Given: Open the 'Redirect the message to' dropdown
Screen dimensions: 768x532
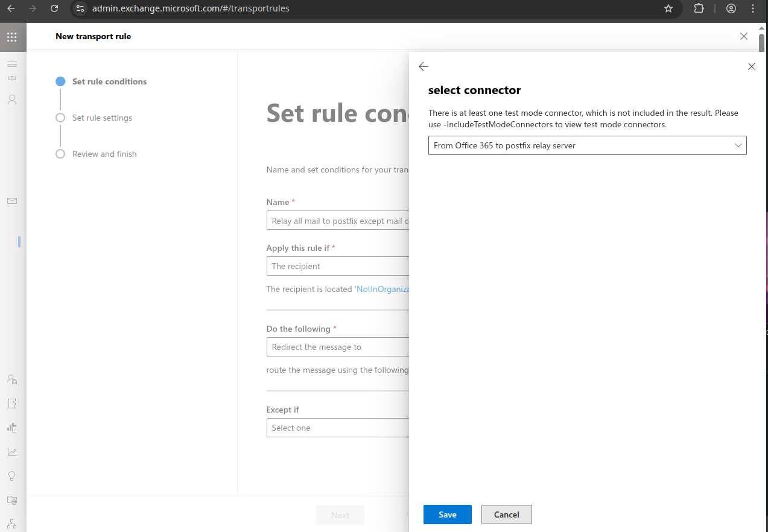Looking at the screenshot, I should (x=338, y=347).
